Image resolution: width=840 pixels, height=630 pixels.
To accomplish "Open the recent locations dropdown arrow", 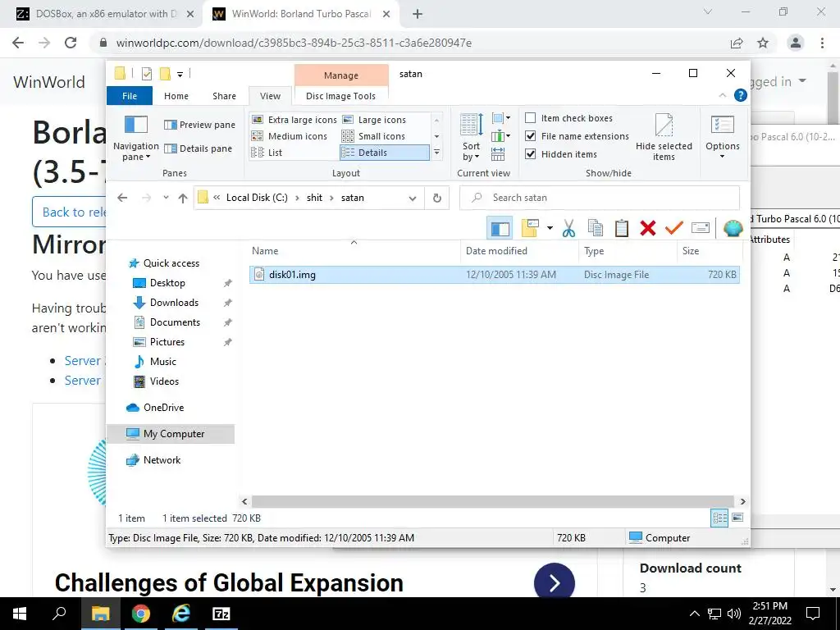I will [166, 198].
